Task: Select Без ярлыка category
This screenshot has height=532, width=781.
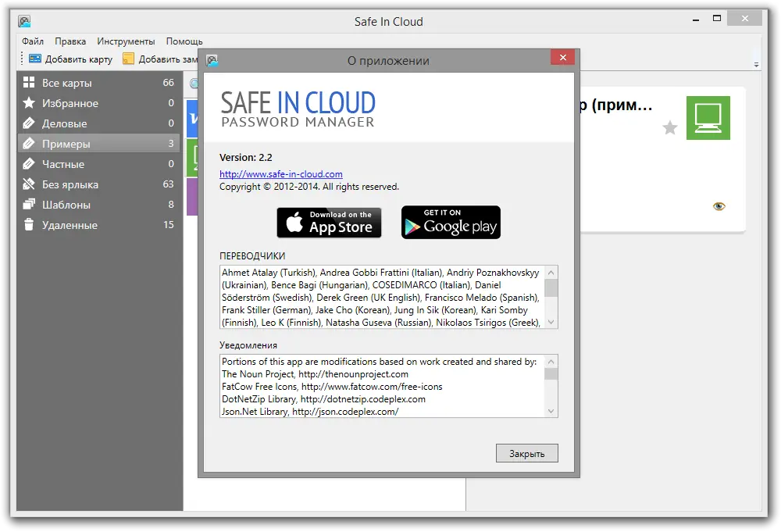Action: (x=100, y=184)
